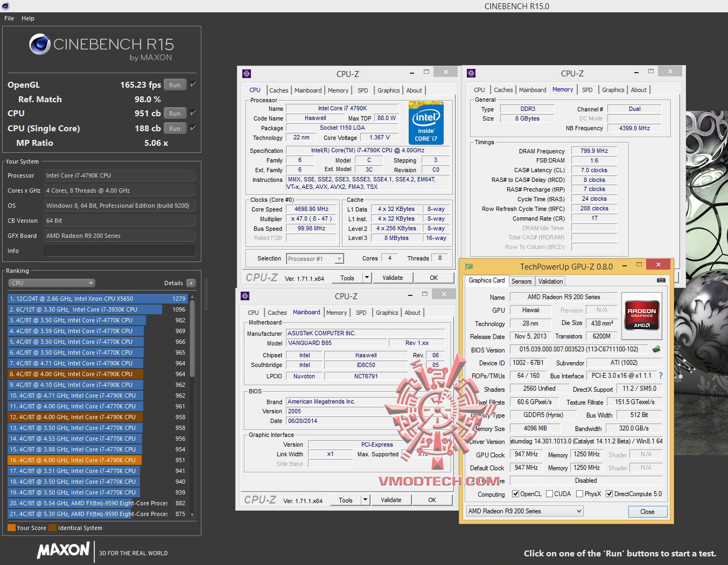Expand the Tools dropdown arrow in top CPU-Z
728x565 pixels.
click(367, 278)
